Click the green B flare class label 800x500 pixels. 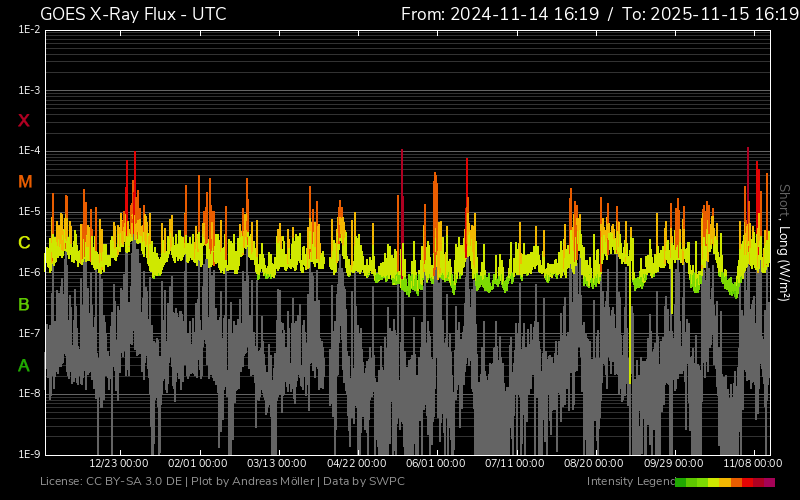coord(24,304)
